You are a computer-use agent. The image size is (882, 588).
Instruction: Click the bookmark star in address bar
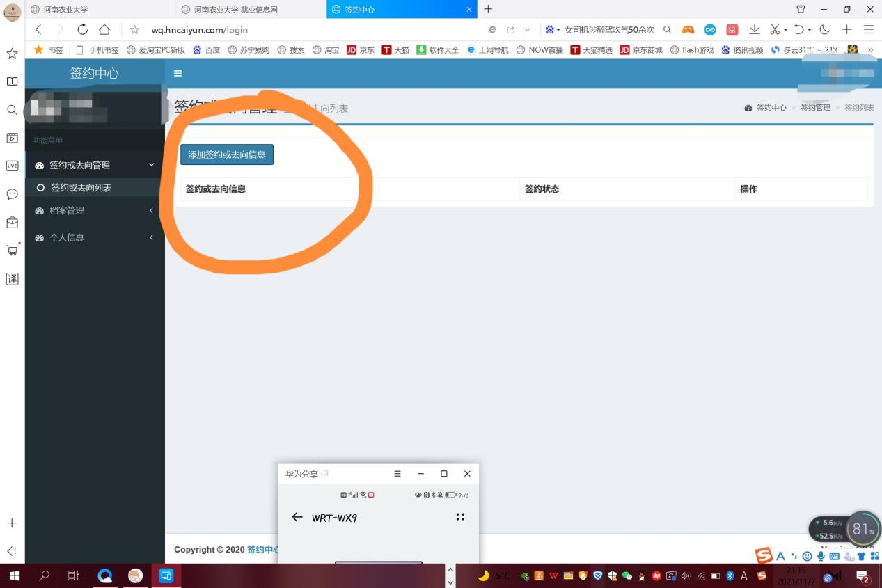tap(135, 30)
